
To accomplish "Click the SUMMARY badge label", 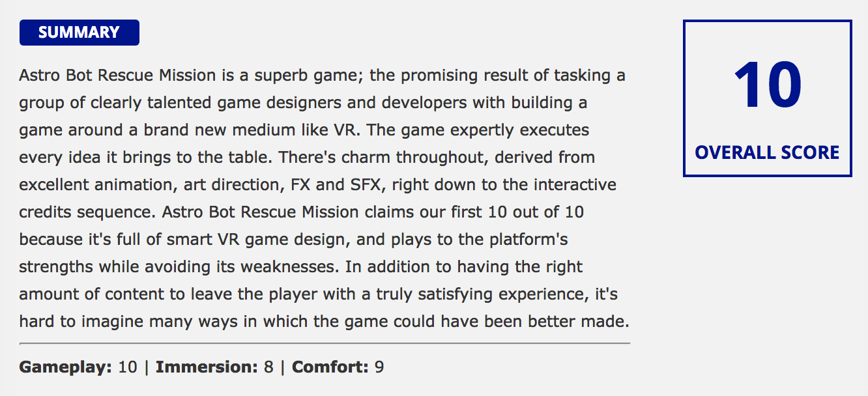I will [x=79, y=33].
